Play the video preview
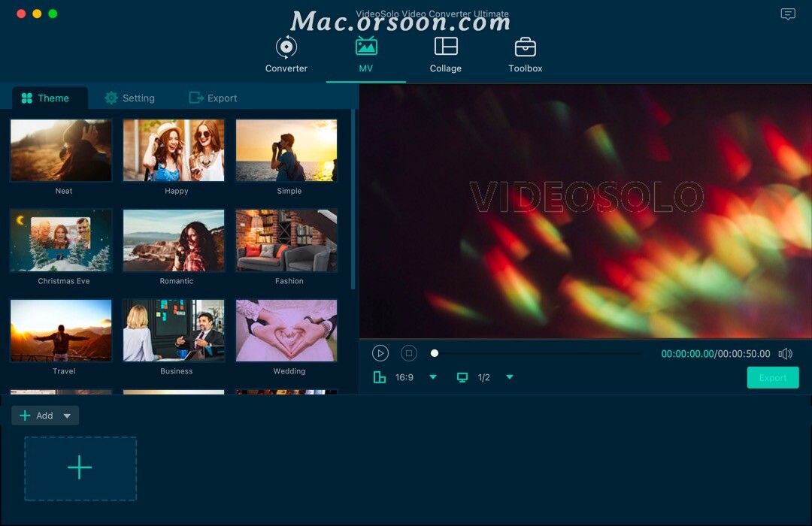Image resolution: width=812 pixels, height=526 pixels. [x=380, y=353]
